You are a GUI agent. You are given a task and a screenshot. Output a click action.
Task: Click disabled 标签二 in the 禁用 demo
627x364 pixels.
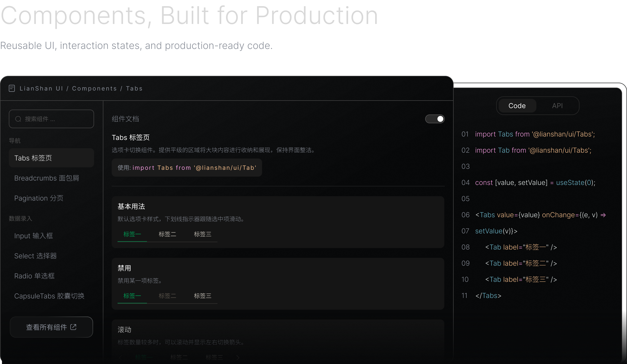pyautogui.click(x=168, y=296)
